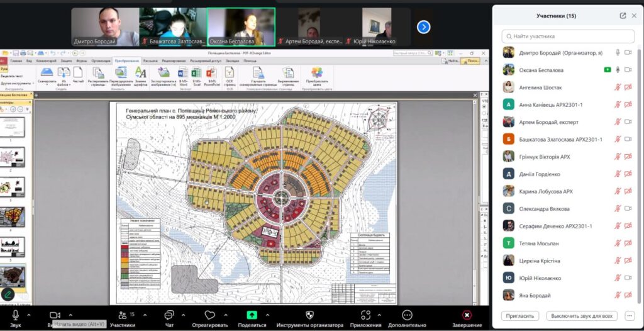Open the Apps icon in Zoom toolbar

click(x=365, y=315)
